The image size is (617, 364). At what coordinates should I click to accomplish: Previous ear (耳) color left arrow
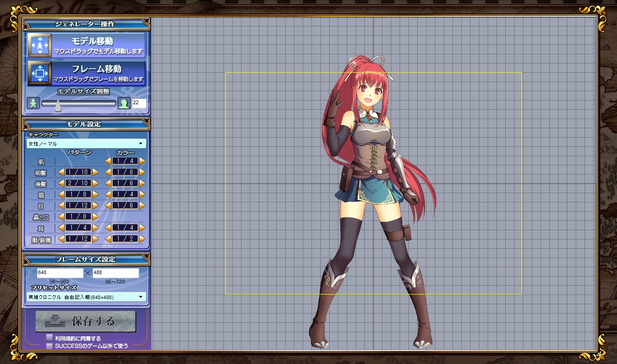click(108, 228)
